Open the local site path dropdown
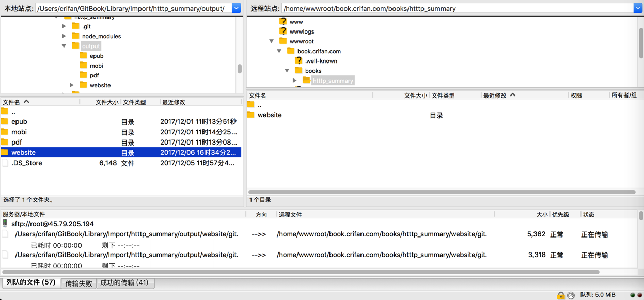Image resolution: width=644 pixels, height=300 pixels. pos(236,8)
